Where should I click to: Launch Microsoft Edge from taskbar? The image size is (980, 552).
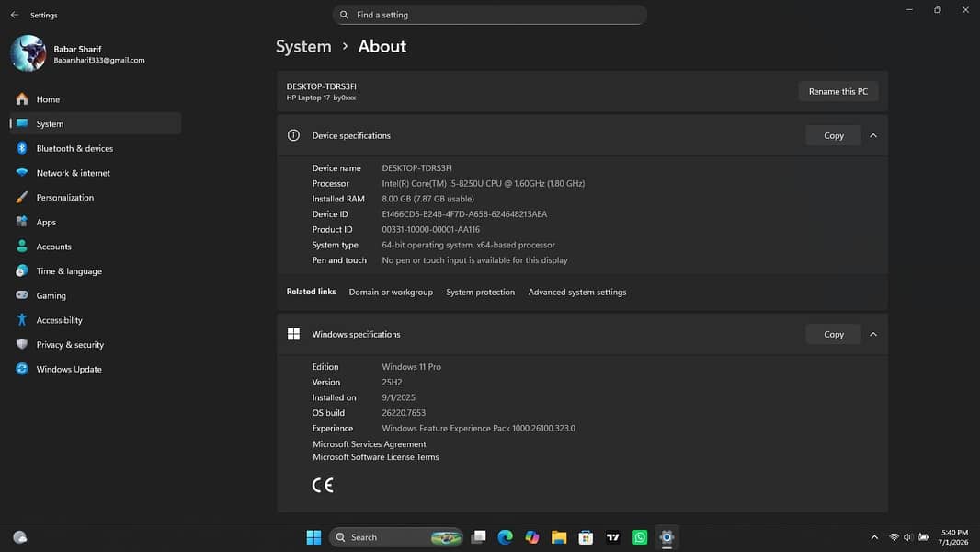click(505, 537)
